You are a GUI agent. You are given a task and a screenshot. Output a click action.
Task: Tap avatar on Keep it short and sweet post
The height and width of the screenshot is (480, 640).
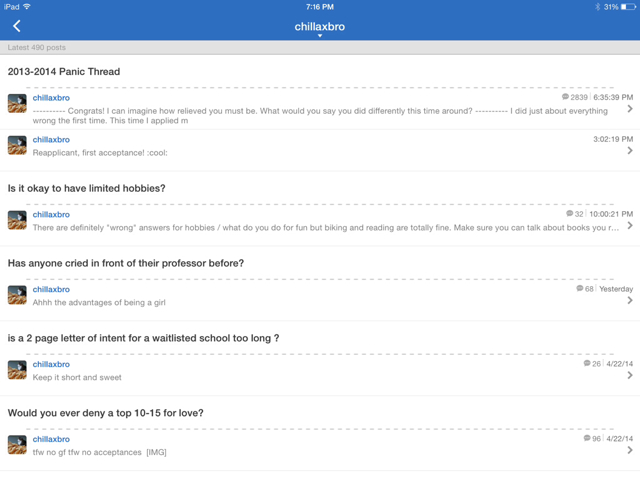(17, 370)
